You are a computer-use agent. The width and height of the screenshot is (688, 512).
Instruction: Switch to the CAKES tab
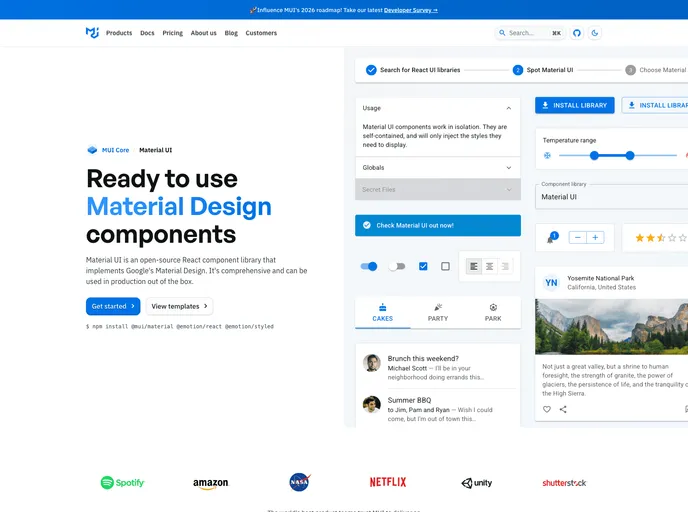point(383,313)
